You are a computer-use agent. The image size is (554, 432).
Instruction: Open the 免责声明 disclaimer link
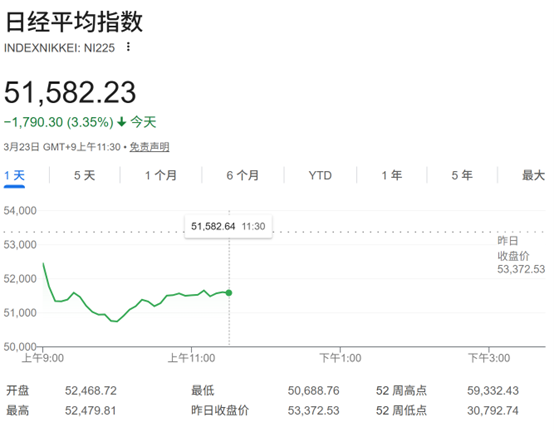tap(149, 147)
